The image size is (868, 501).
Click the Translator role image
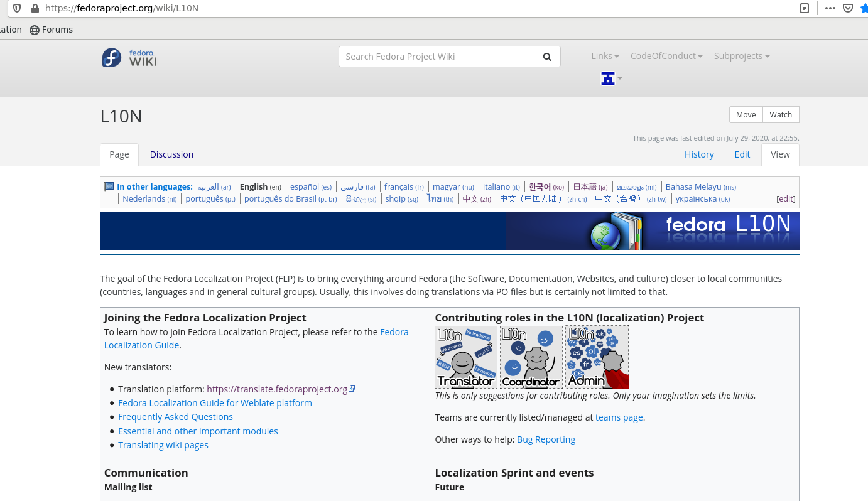pos(466,357)
